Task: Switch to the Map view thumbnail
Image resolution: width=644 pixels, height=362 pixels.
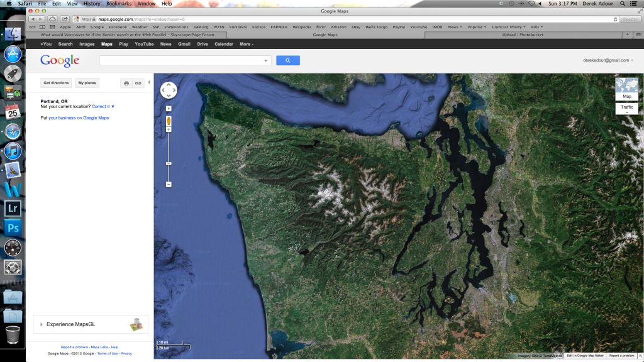Action: pos(627,89)
